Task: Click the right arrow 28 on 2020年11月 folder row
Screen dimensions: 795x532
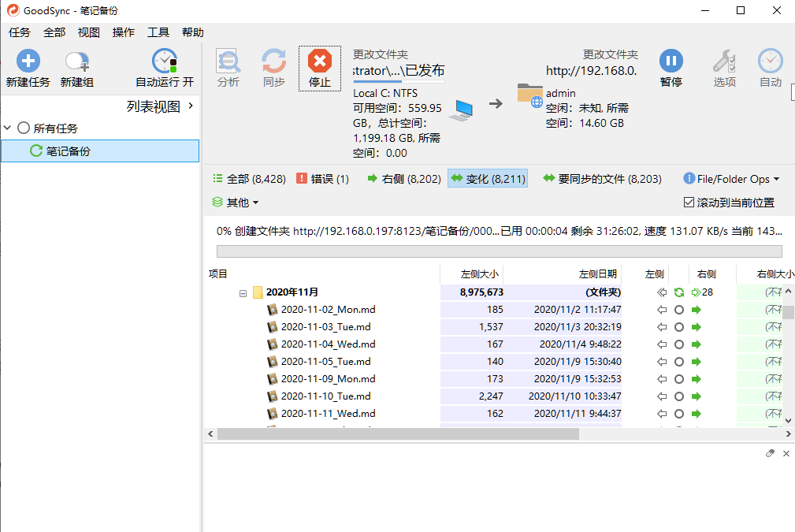Action: tap(702, 292)
